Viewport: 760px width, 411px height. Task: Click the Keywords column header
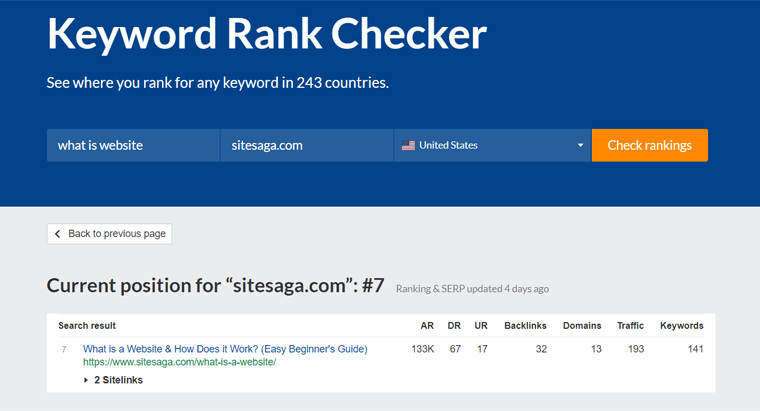681,326
